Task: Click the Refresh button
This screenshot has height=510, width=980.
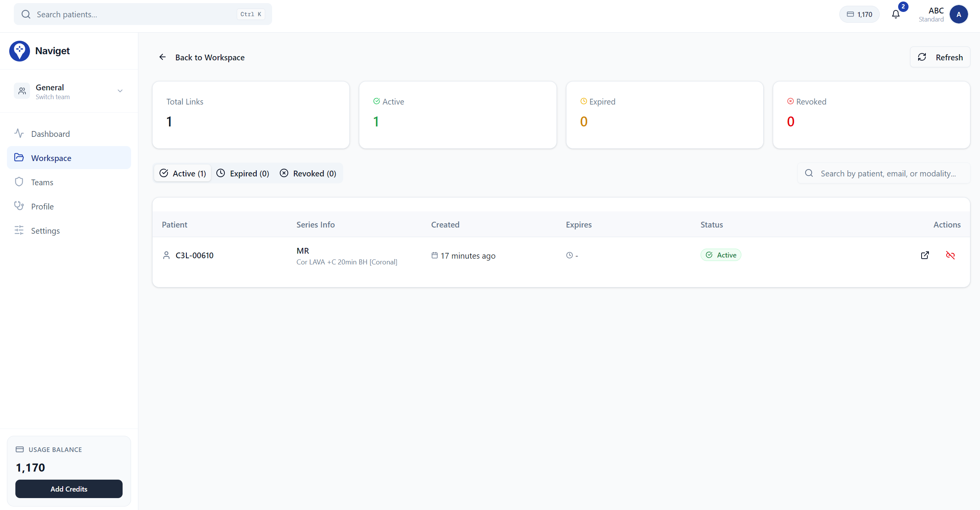Action: 940,57
